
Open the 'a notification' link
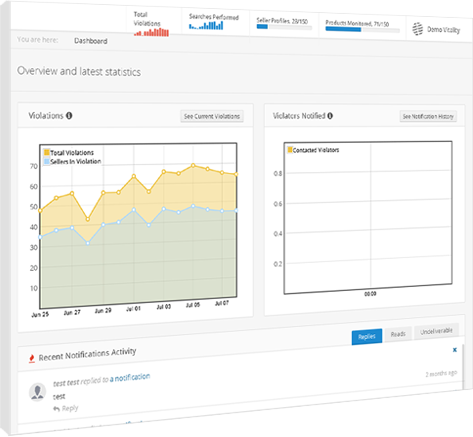130,378
